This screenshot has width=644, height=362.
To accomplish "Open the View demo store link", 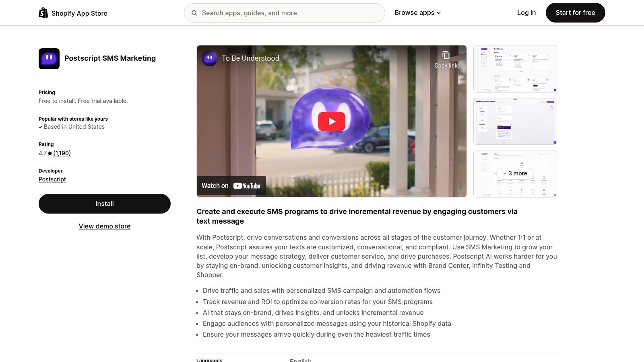I will [x=105, y=226].
